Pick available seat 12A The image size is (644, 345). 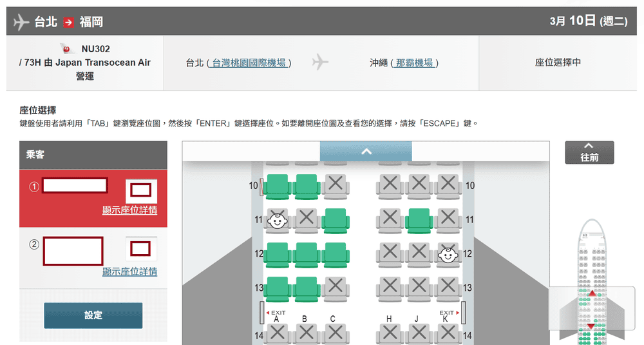277,254
